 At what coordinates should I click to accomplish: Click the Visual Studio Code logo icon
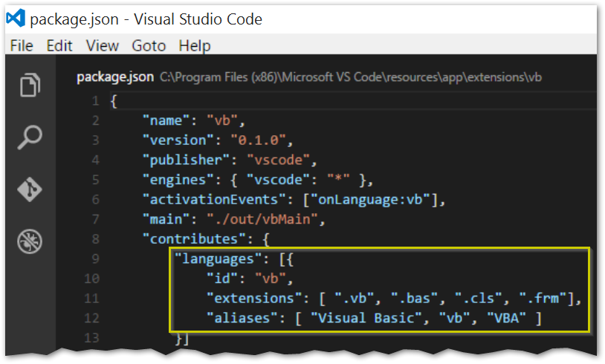click(16, 18)
